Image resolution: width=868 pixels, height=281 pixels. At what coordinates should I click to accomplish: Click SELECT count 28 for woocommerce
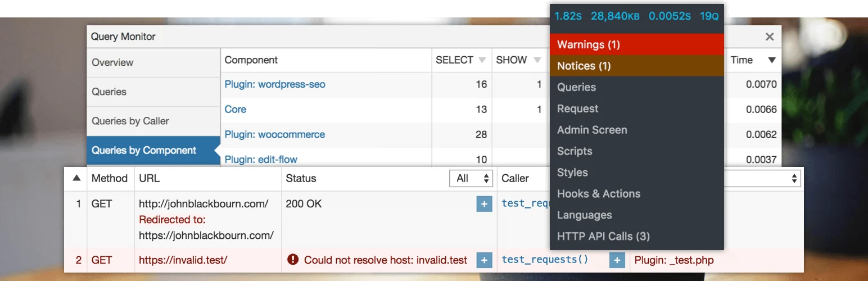coord(481,135)
